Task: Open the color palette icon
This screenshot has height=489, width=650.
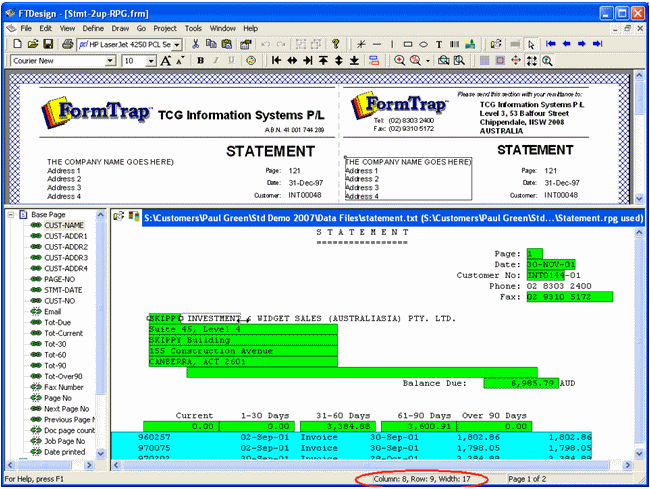Action: click(251, 61)
